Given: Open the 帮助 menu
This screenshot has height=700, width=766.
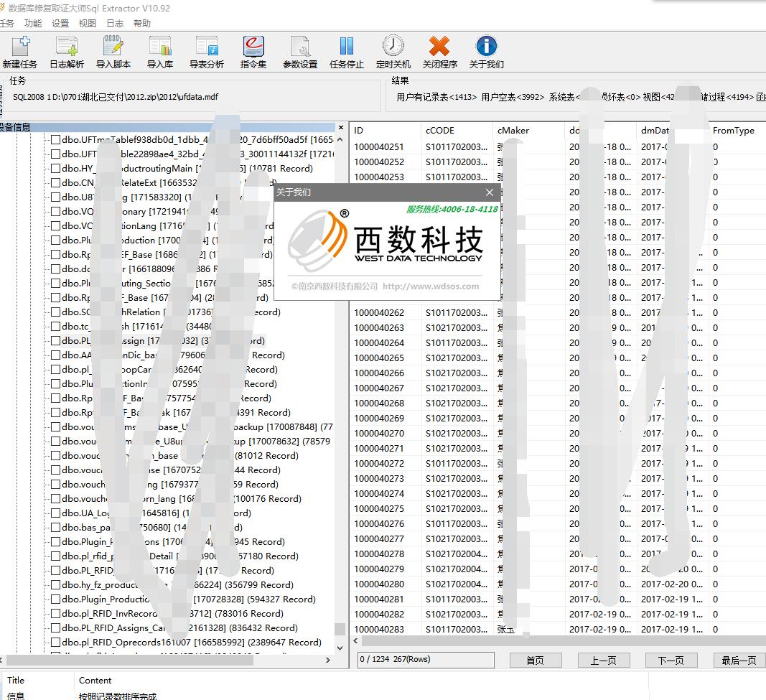Looking at the screenshot, I should pyautogui.click(x=142, y=24).
